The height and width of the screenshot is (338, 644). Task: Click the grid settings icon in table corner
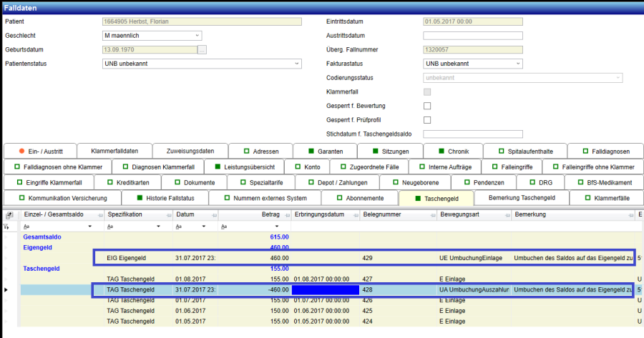point(9,214)
